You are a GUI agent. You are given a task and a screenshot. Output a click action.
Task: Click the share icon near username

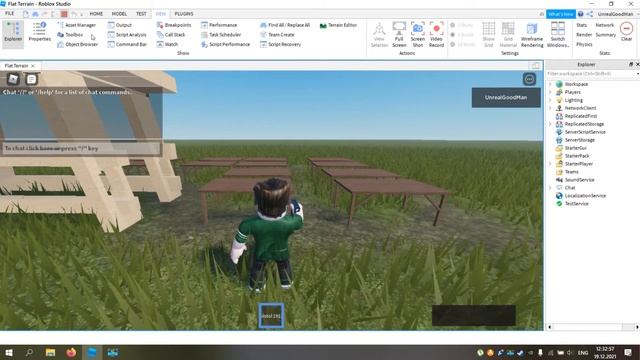point(590,14)
